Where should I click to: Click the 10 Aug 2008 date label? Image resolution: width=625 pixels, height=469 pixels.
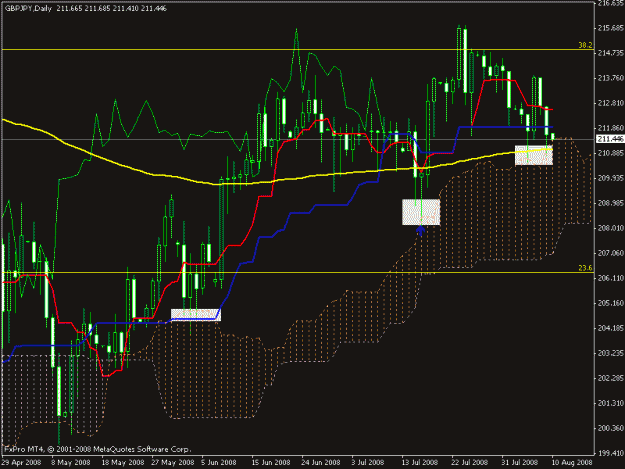tap(572, 463)
